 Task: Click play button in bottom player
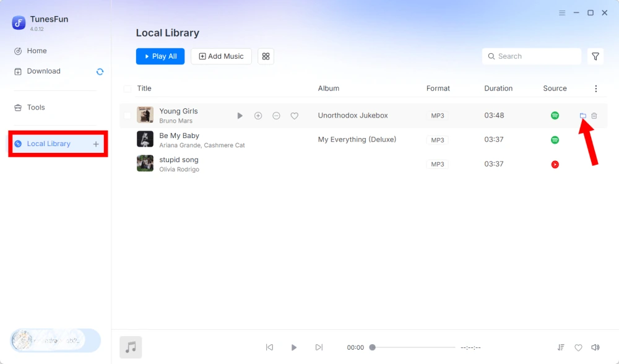click(293, 347)
